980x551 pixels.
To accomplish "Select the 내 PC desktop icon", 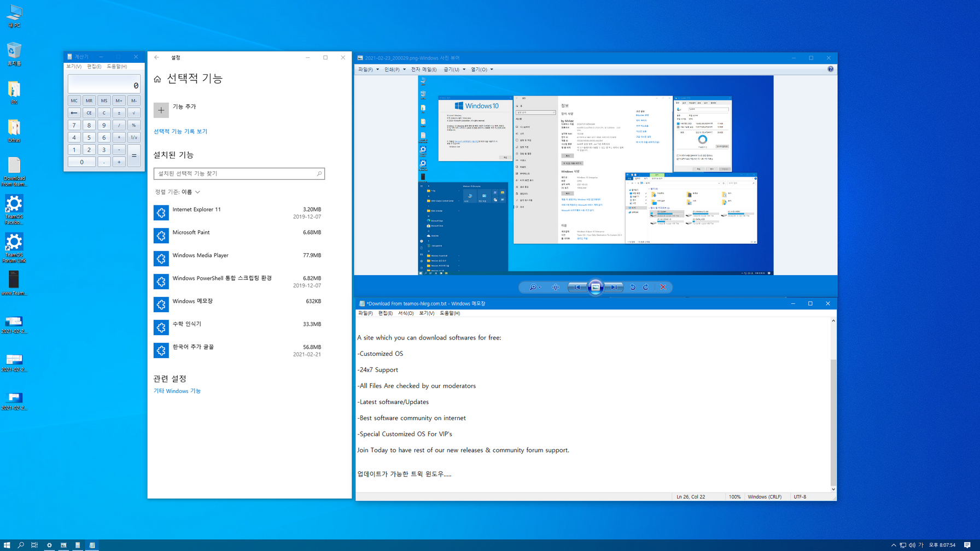I will point(14,16).
